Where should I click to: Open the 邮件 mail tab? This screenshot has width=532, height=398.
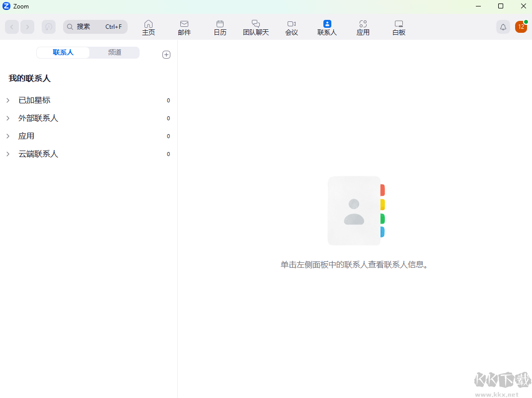(184, 27)
